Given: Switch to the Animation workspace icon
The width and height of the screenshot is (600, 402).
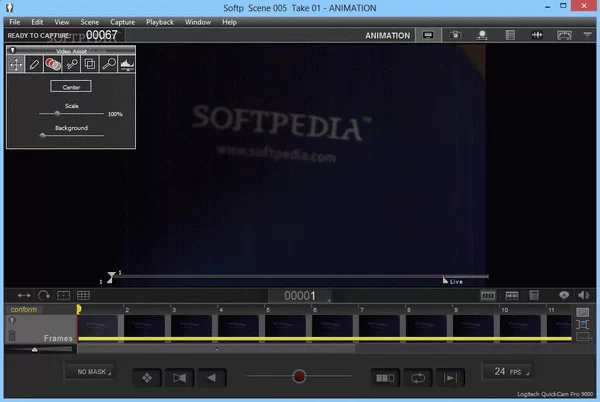Looking at the screenshot, I should [428, 35].
